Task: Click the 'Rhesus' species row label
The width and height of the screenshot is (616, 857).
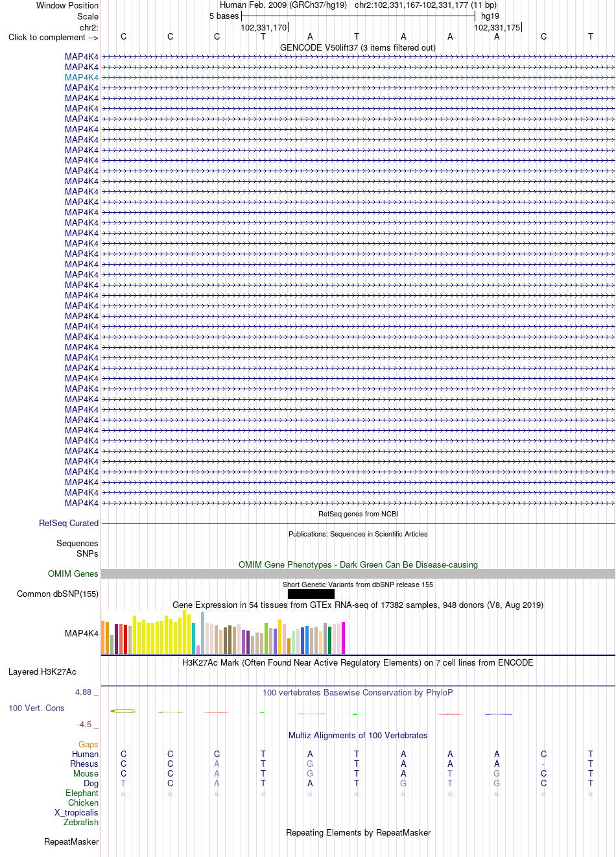Action: pos(84,764)
